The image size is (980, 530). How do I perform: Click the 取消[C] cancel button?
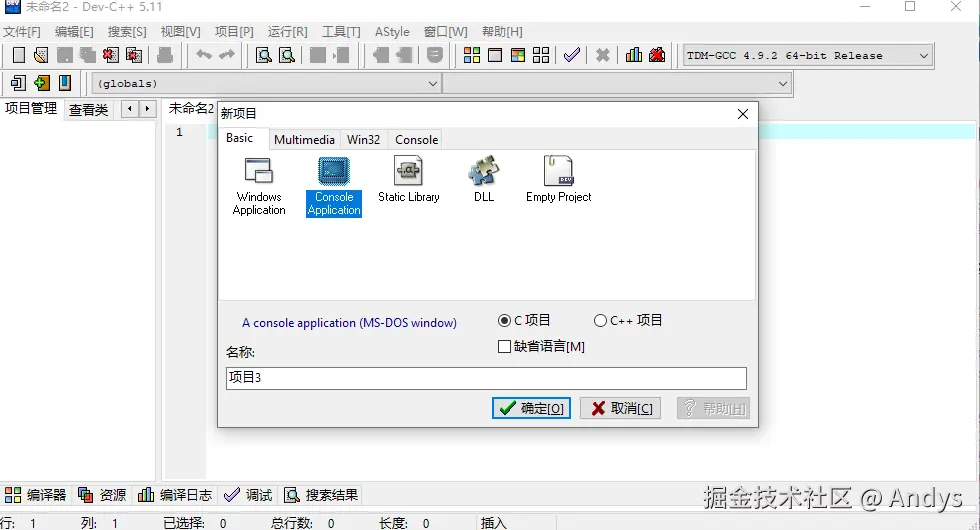tap(620, 408)
